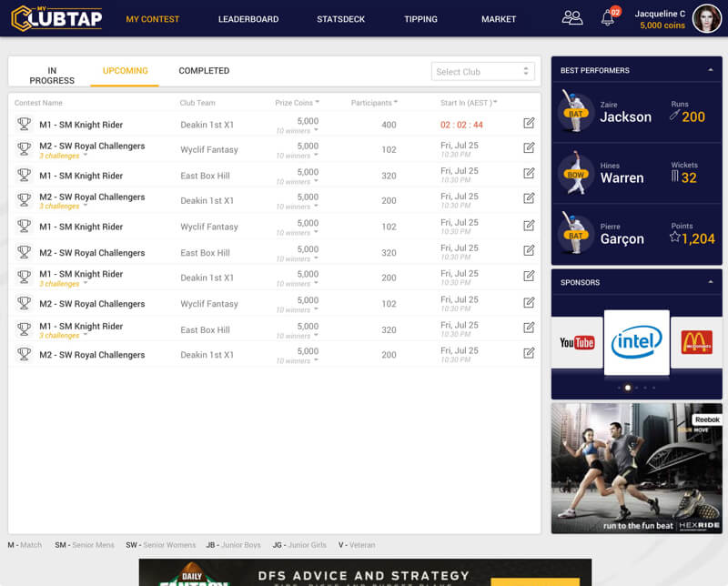Select the Upcoming tab
The image size is (728, 586).
[125, 71]
